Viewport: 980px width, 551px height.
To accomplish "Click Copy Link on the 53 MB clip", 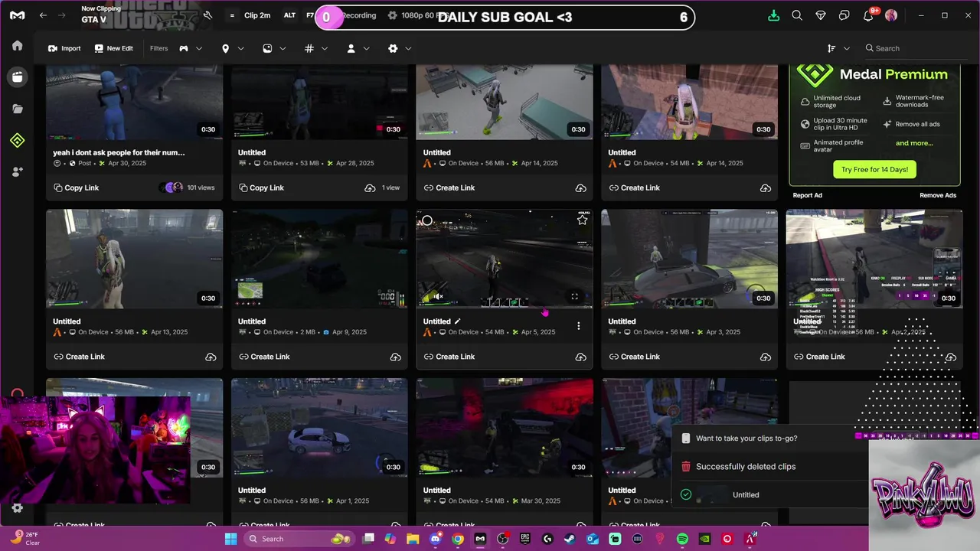I will (261, 187).
